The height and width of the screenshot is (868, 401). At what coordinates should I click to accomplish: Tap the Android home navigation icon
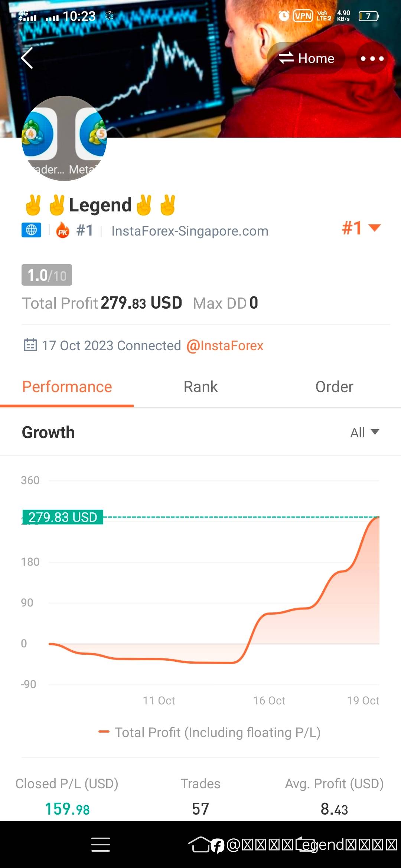pos(200,845)
